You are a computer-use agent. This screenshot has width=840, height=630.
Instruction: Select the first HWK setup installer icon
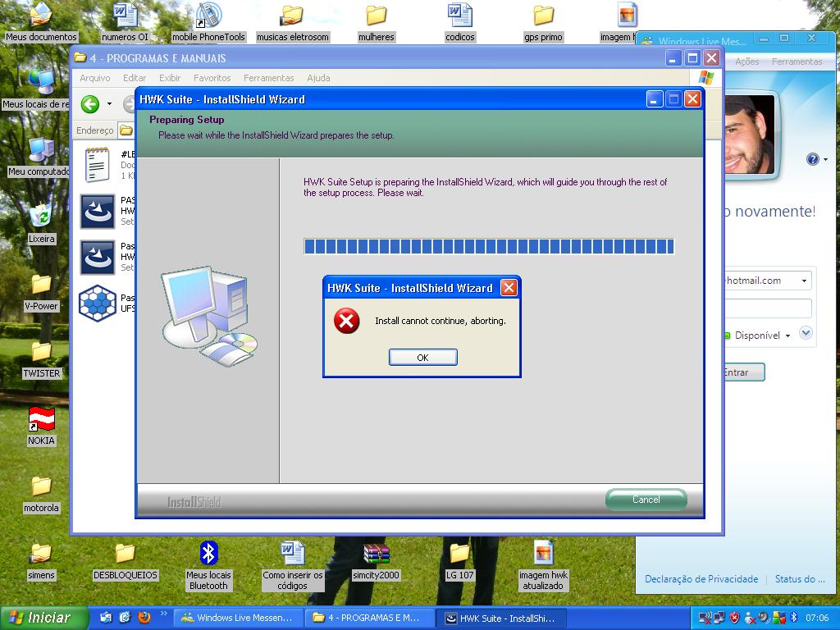pos(97,211)
